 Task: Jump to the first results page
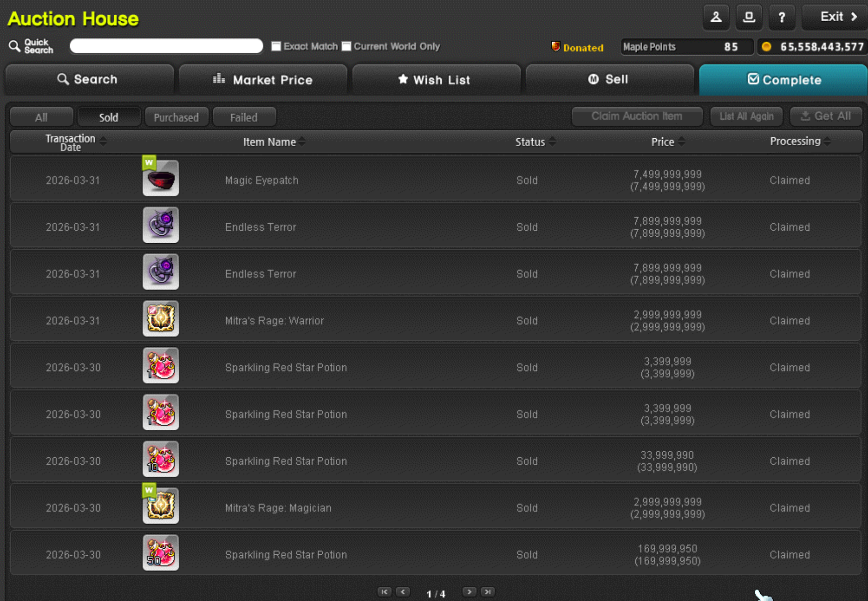coord(384,592)
